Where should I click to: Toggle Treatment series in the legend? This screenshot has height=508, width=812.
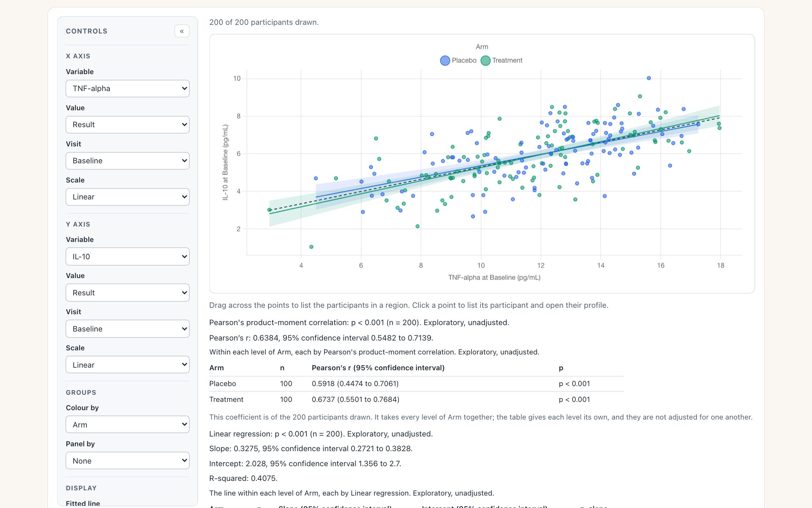point(502,61)
